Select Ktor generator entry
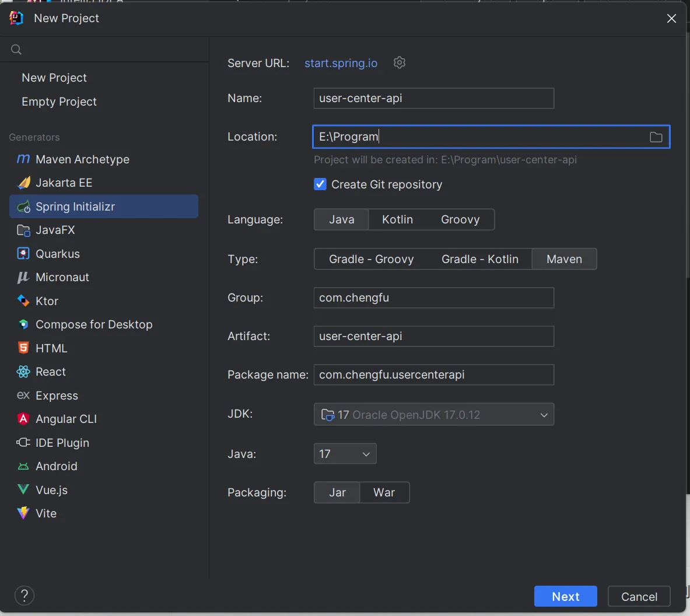690x616 pixels. [104, 301]
